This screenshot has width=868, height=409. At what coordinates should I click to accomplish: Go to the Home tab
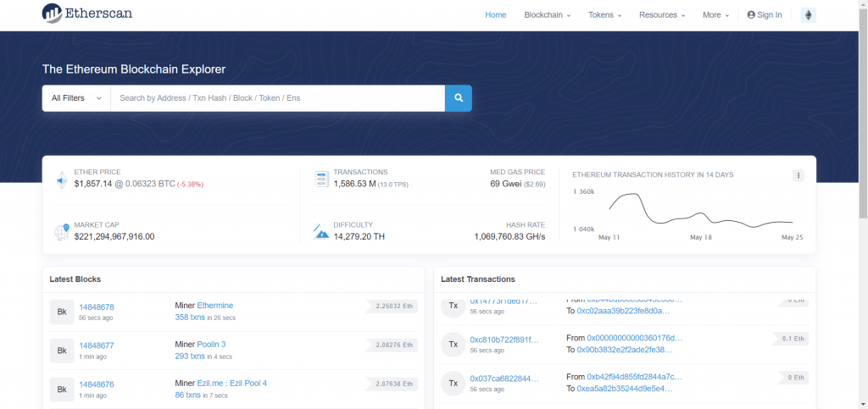(x=495, y=15)
